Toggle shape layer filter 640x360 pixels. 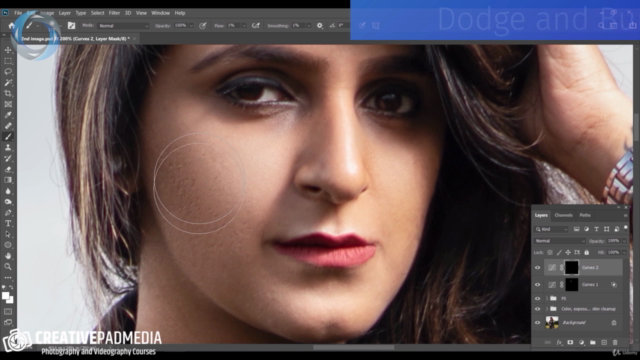point(607,229)
